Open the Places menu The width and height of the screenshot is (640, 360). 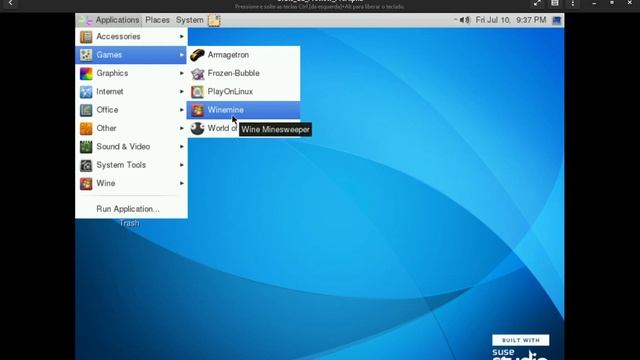point(157,20)
